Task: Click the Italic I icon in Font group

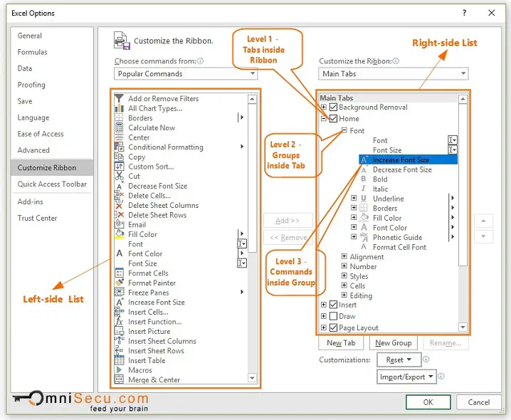Action: (x=364, y=189)
